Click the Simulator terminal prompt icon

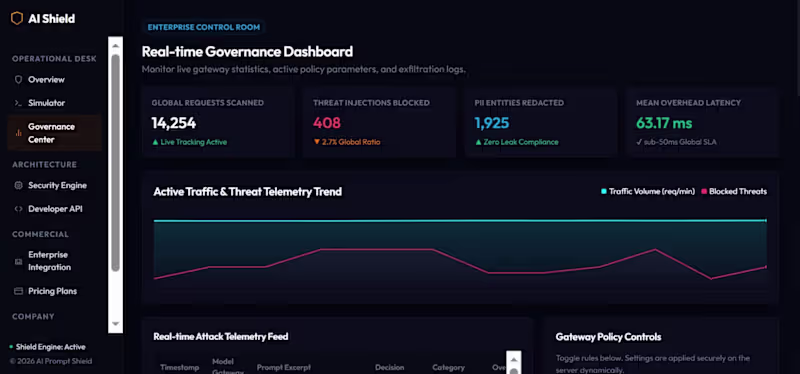tap(18, 103)
